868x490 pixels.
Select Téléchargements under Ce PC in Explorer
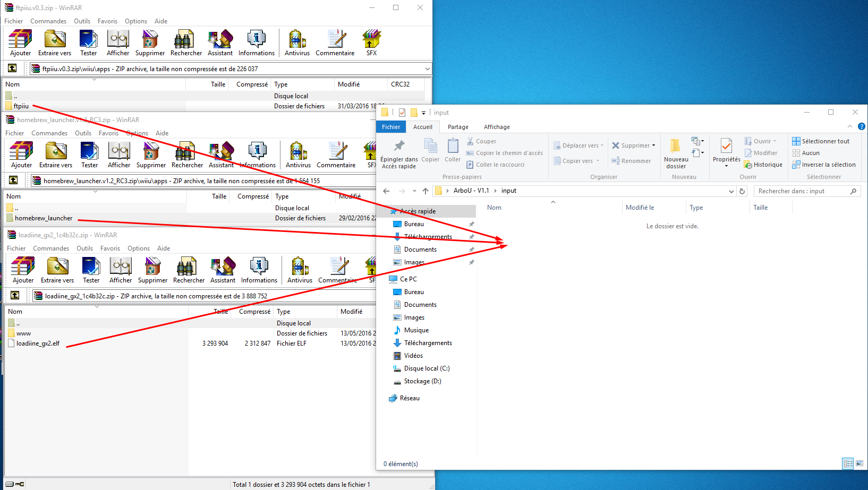tap(422, 343)
